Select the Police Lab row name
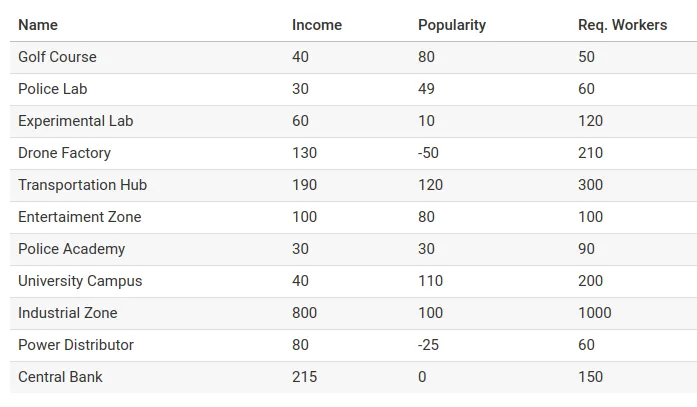697x407 pixels. pyautogui.click(x=52, y=89)
